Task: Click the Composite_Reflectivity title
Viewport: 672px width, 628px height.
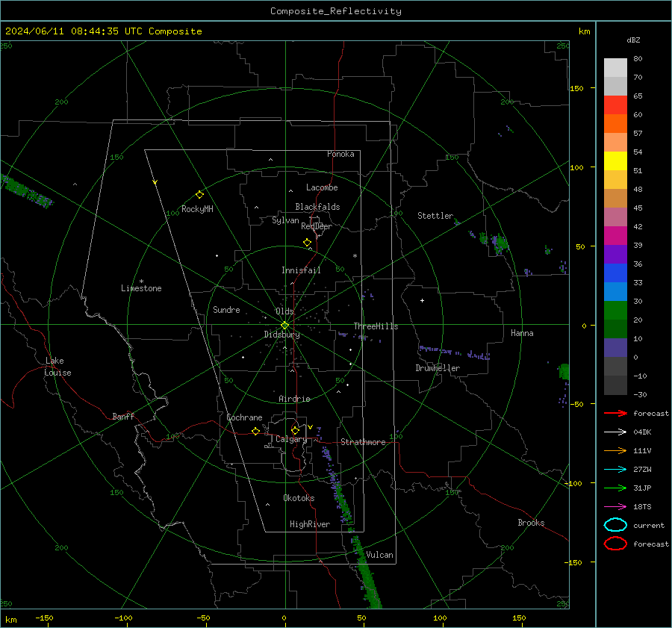Action: coord(336,11)
